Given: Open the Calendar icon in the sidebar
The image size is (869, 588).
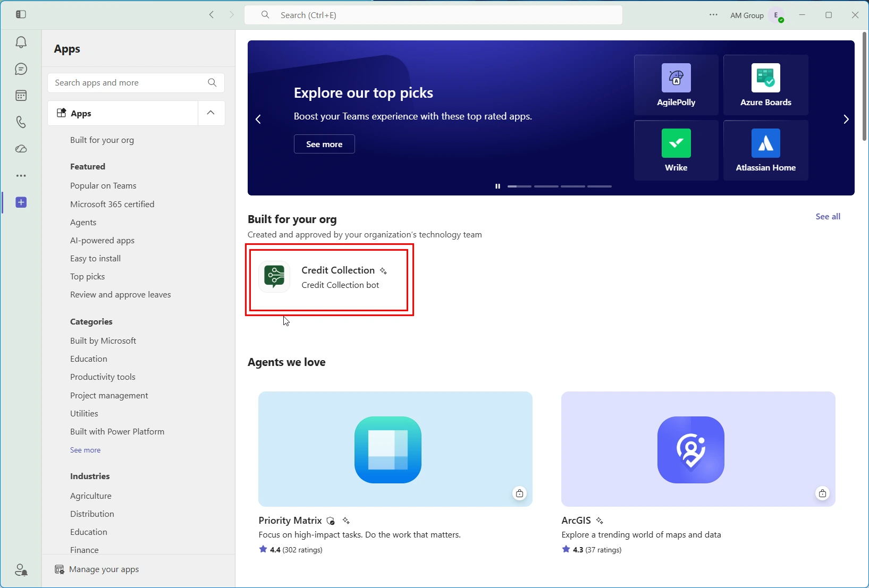Looking at the screenshot, I should point(21,96).
